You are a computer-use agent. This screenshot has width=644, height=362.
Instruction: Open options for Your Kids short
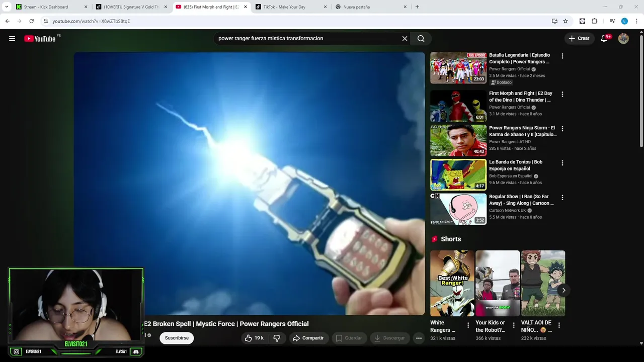click(513, 325)
